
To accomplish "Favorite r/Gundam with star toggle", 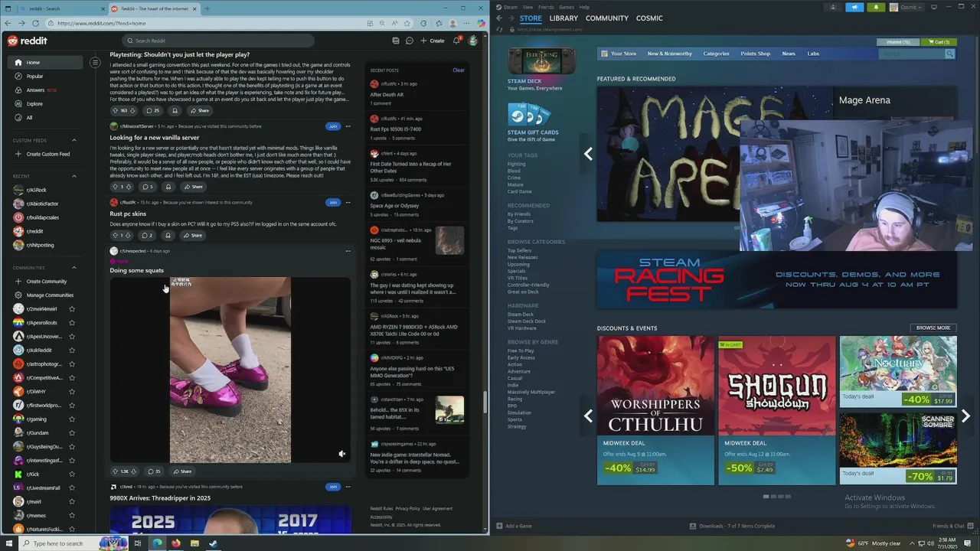I will click(72, 433).
